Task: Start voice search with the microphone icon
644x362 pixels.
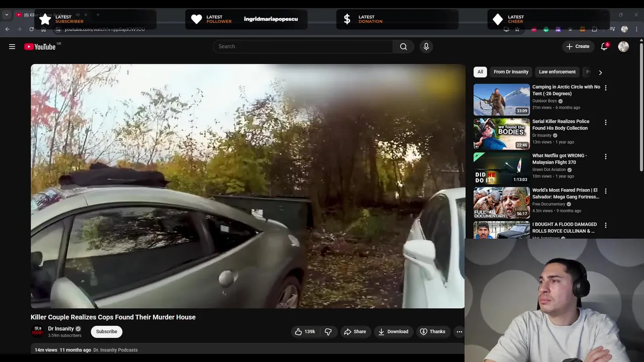Action: pyautogui.click(x=426, y=47)
